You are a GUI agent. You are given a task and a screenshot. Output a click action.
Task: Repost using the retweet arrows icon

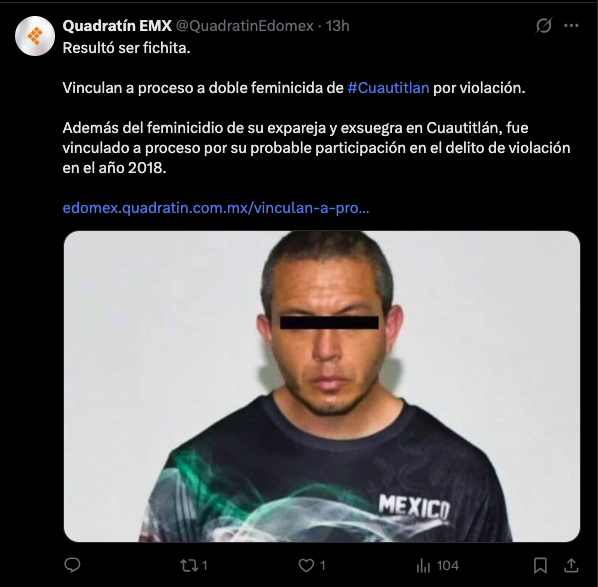pos(188,565)
